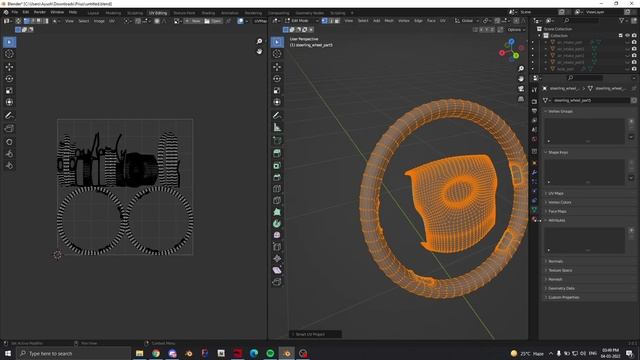Enable face select mode in the 3D viewport
This screenshot has height=360, width=640.
(337, 20)
